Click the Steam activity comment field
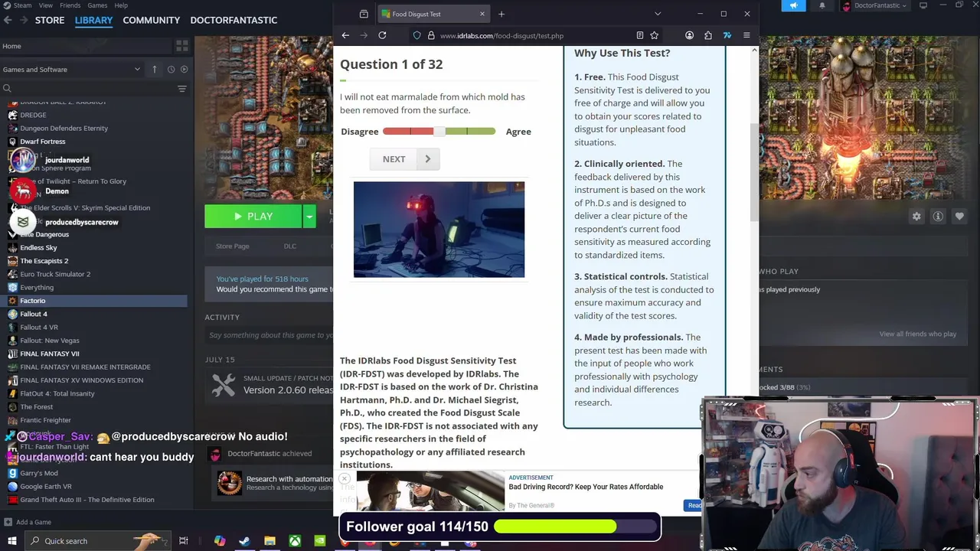The image size is (980, 551). [x=269, y=335]
